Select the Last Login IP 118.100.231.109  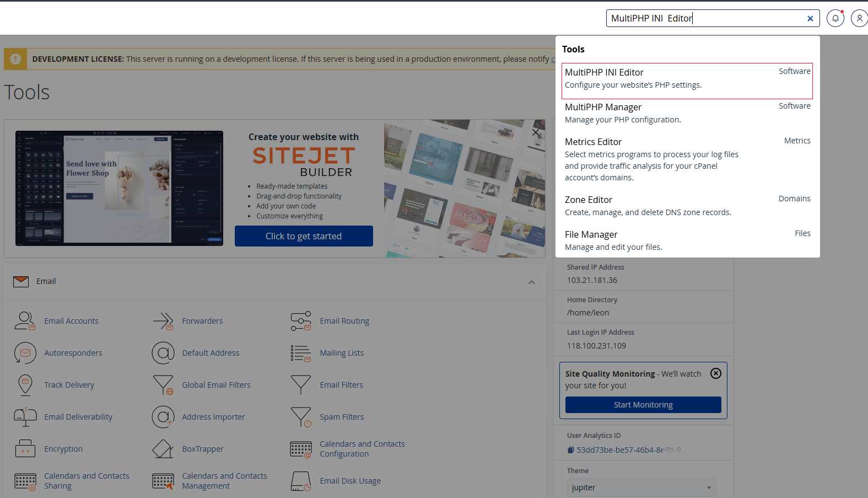[596, 346]
